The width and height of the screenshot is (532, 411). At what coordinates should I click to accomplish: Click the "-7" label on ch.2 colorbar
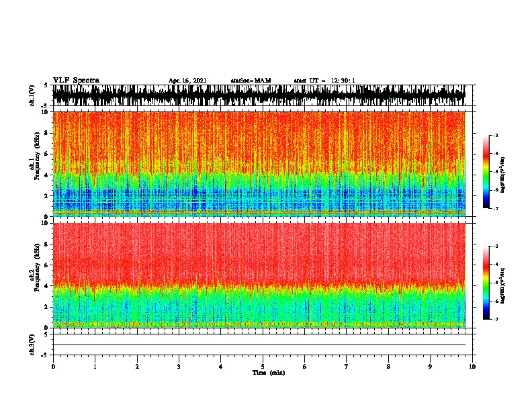(495, 320)
